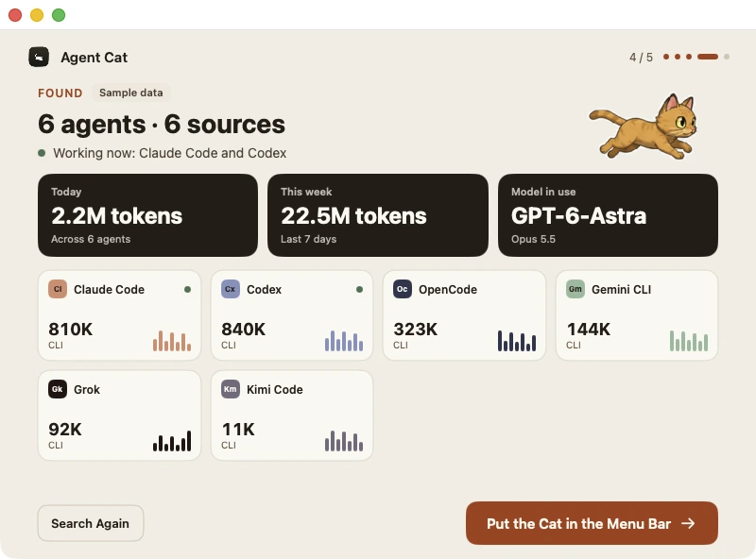Image resolution: width=756 pixels, height=559 pixels.
Task: Click the '6 agents · 6 sources' heading
Action: [162, 125]
